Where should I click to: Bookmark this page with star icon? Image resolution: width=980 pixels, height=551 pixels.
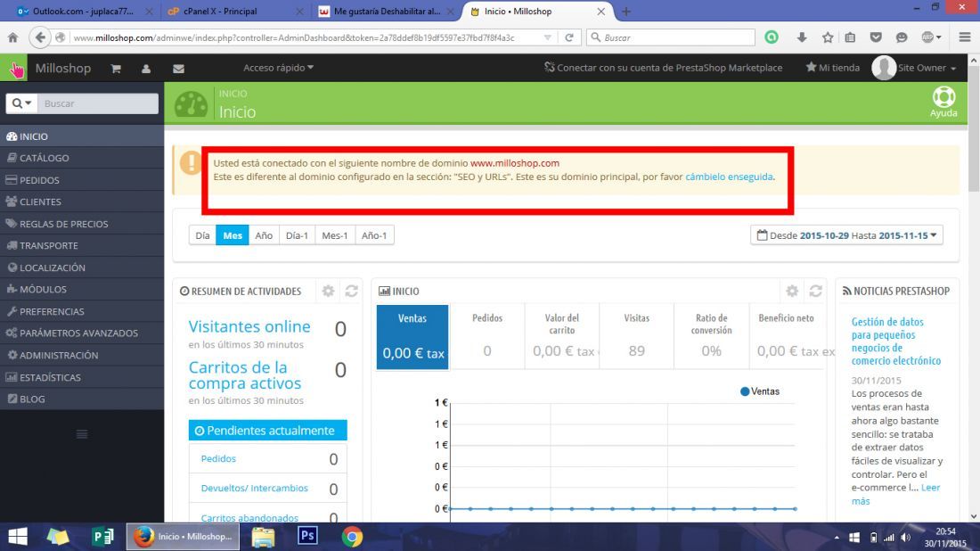828,37
